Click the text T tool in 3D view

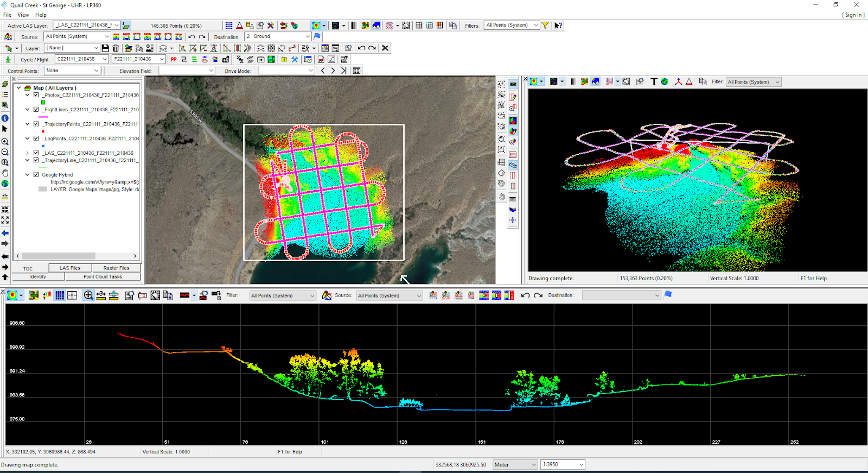click(x=654, y=81)
